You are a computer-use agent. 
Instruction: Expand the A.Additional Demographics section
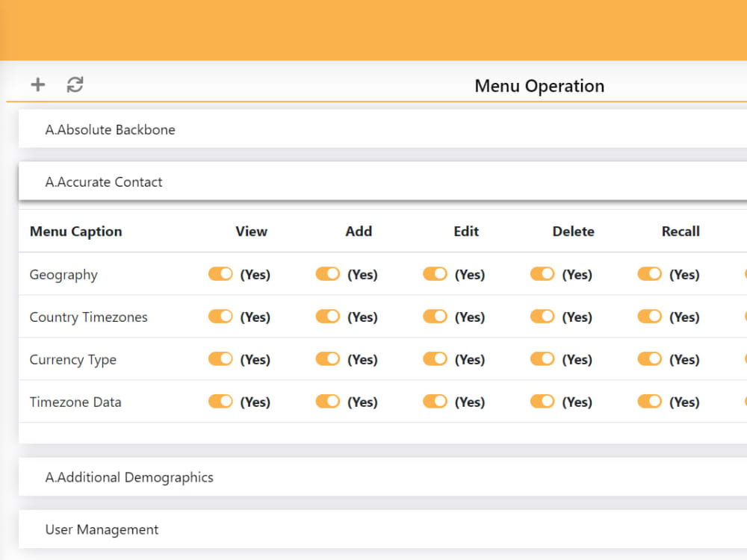pyautogui.click(x=130, y=477)
